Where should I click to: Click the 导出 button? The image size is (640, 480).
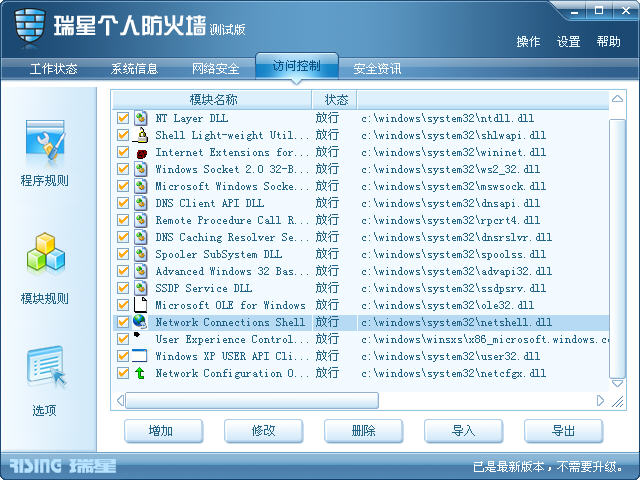pos(563,431)
